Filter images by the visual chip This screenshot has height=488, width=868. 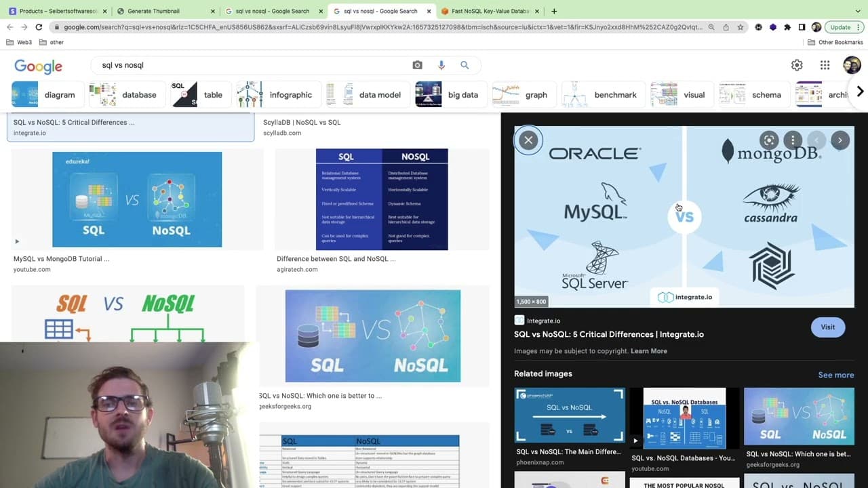pos(681,95)
